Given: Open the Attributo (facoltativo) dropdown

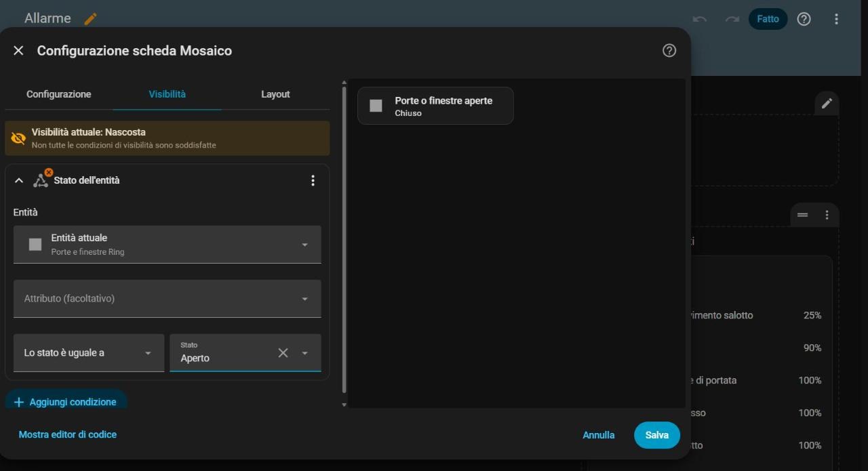Looking at the screenshot, I should click(167, 298).
